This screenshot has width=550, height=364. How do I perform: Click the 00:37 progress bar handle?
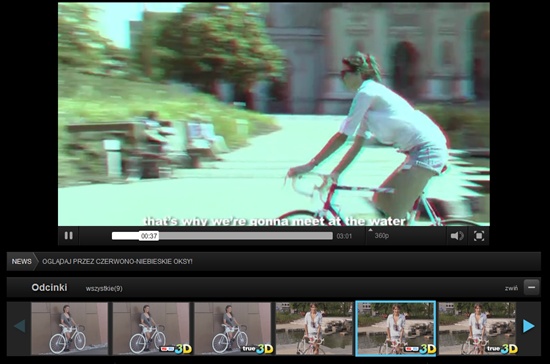[x=149, y=236]
